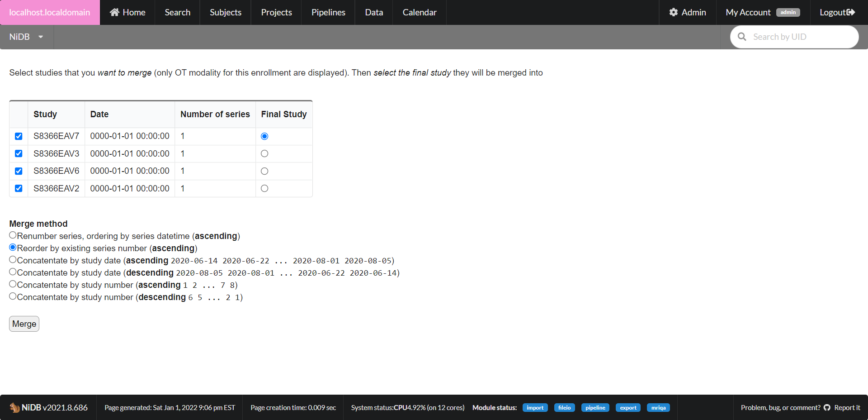Set S8366EAV2 as the Final Study
This screenshot has height=420, width=868.
[x=264, y=188]
